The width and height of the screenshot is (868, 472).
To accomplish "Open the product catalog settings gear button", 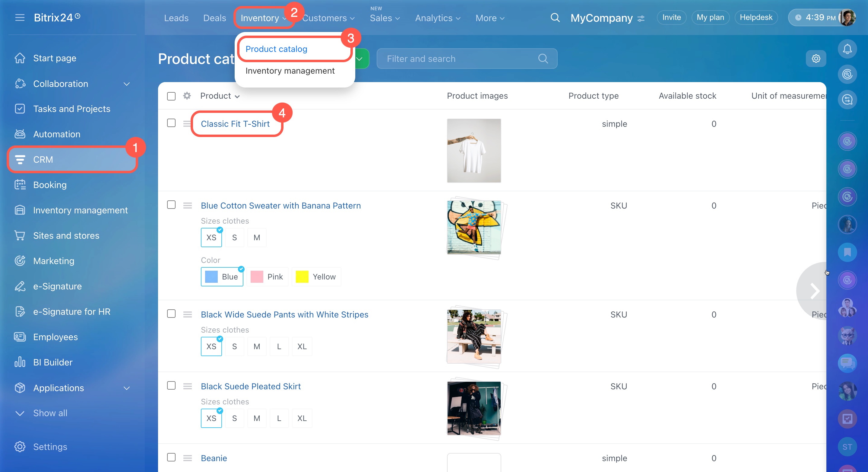I will pyautogui.click(x=816, y=59).
